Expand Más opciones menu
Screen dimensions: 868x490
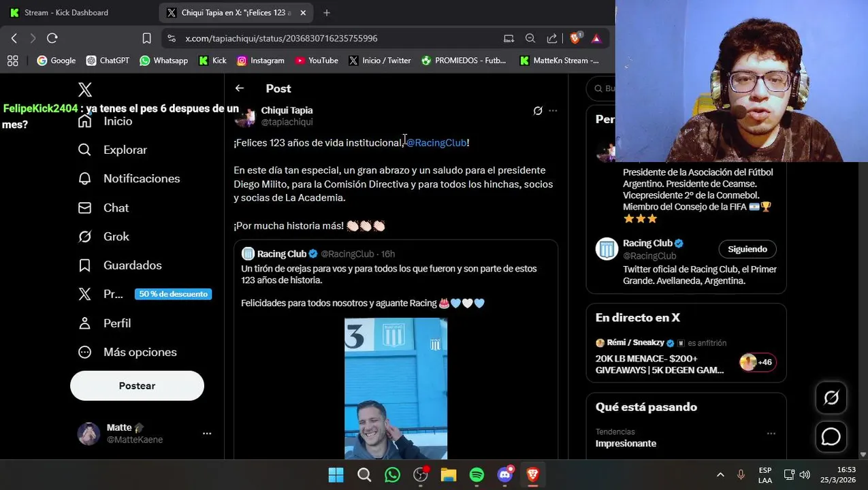point(127,352)
